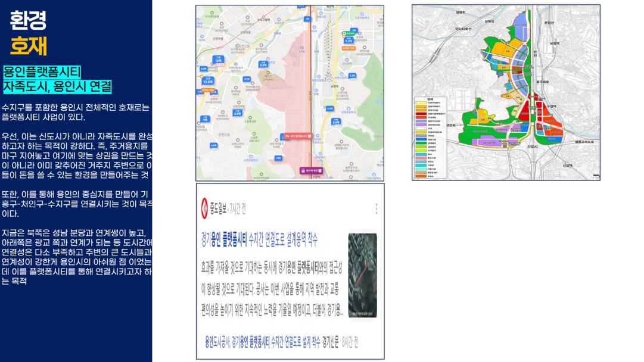Screen dimensions: 644x362
Task: Open the 경기용인 플랫폼시티 수지간 연결도로 headline
Action: coord(259,240)
